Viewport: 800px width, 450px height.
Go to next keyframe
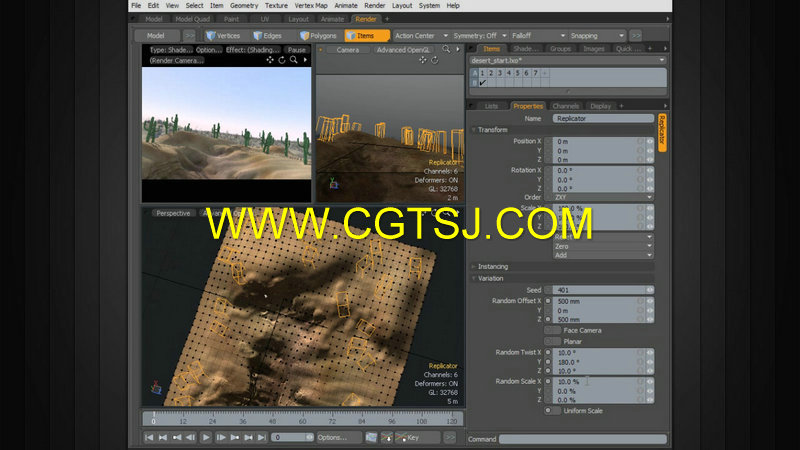(x=235, y=437)
